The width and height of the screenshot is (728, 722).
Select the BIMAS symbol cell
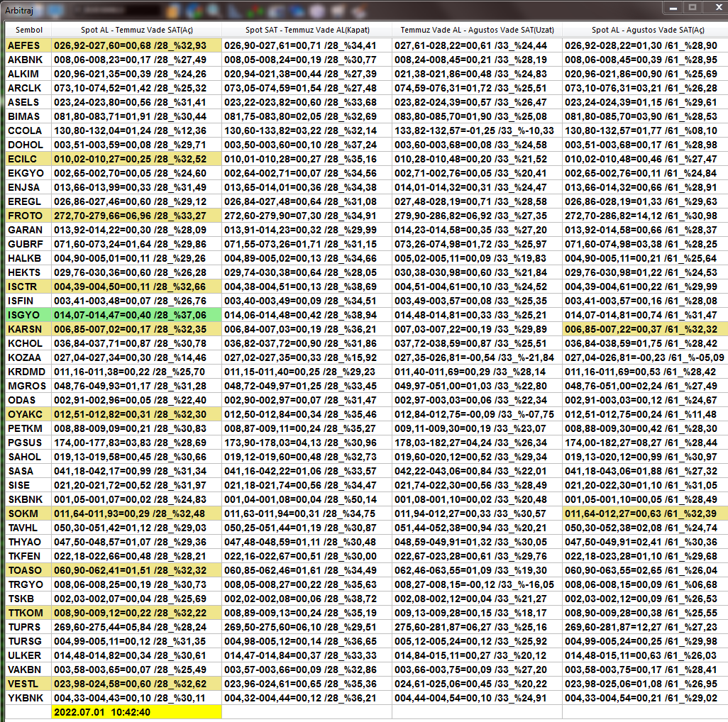(28, 116)
